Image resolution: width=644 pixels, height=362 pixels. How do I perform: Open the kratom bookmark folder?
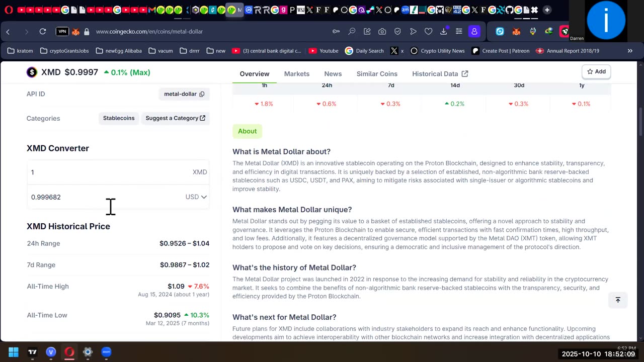pos(21,51)
